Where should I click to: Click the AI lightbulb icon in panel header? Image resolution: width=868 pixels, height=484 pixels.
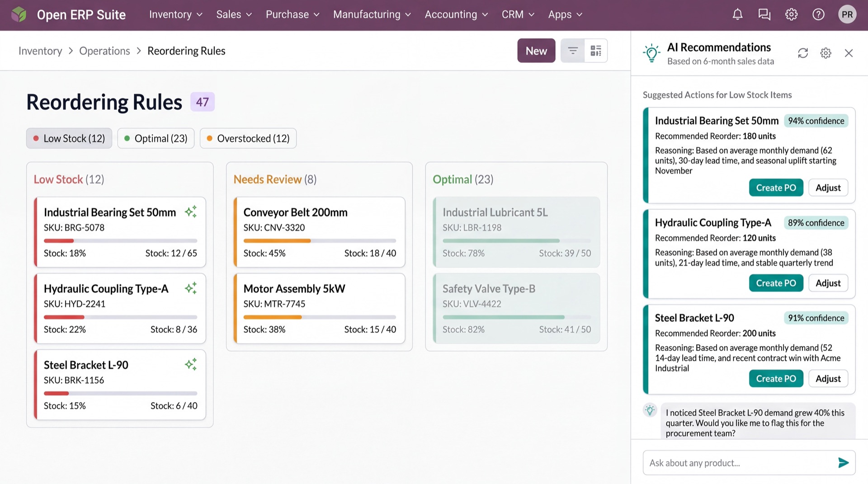[651, 53]
